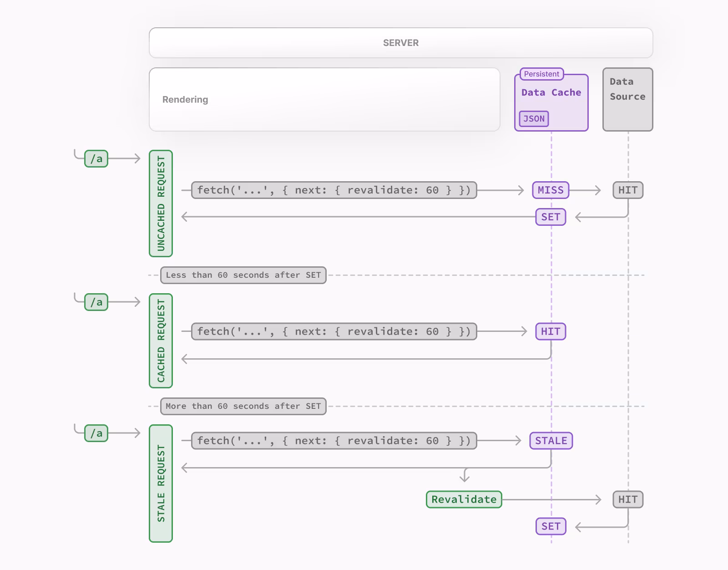The image size is (728, 570).
Task: Select the 'Less than 60 seconds after SET' divider
Action: 243,275
